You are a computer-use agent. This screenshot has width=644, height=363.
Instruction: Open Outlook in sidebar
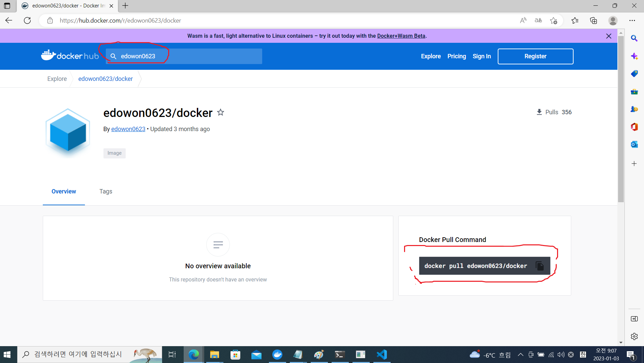(634, 144)
